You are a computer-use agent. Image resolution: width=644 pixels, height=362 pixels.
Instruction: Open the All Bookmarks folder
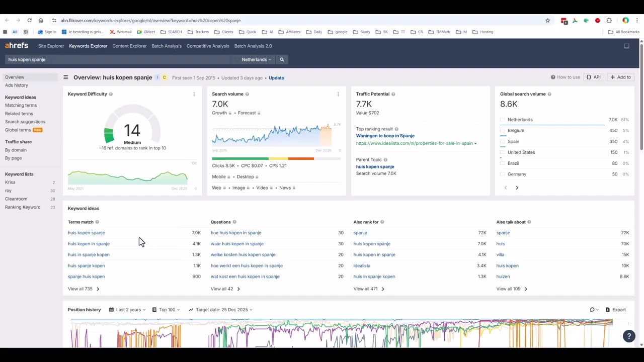[x=624, y=32]
